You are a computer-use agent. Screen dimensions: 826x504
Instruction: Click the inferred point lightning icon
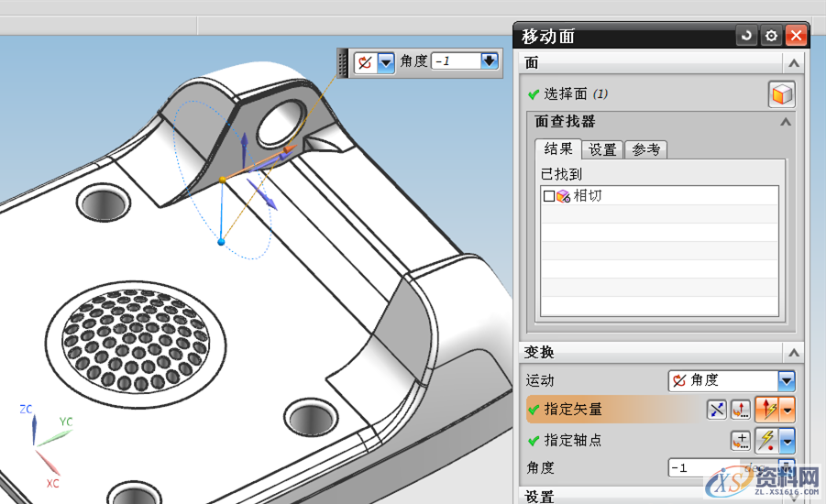765,441
